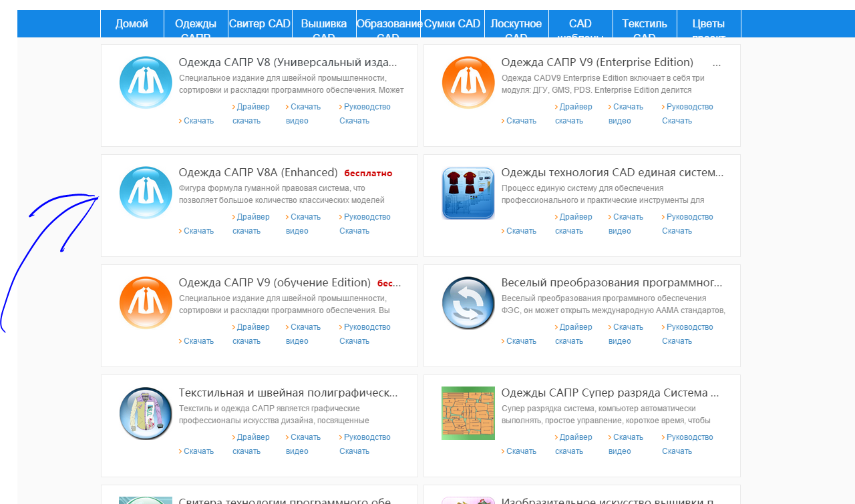Click Скачать видео for Текстильная и швейная
Viewport: 855px width, 504px height.
tap(303, 444)
